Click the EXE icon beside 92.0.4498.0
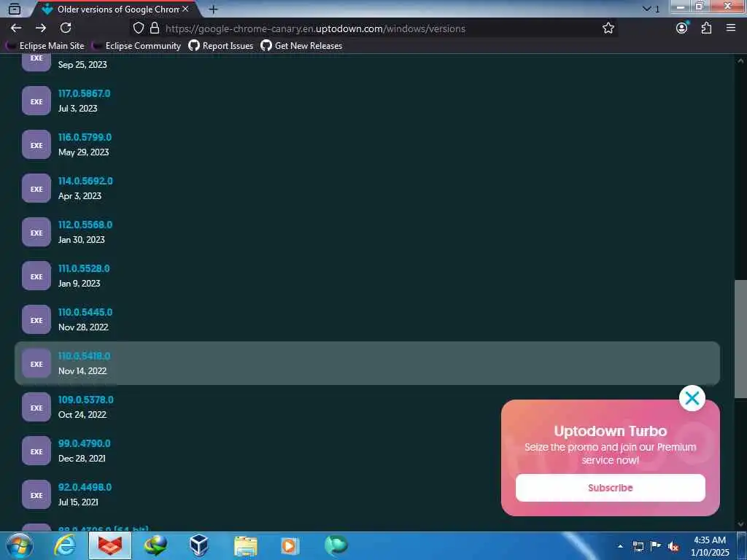This screenshot has height=560, width=747. tap(36, 495)
